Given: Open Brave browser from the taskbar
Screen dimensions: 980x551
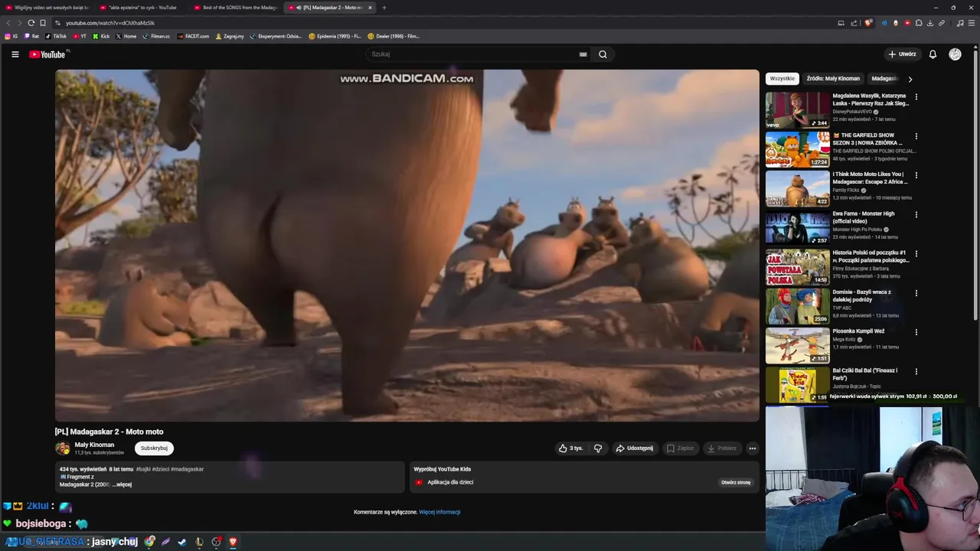Looking at the screenshot, I should pyautogui.click(x=233, y=542).
